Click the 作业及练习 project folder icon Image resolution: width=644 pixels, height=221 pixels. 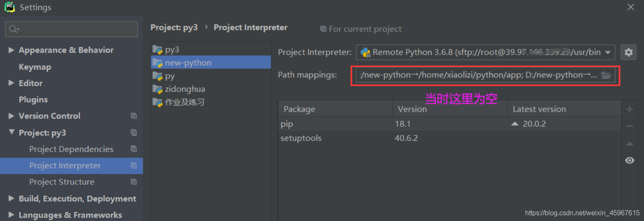[x=158, y=102]
